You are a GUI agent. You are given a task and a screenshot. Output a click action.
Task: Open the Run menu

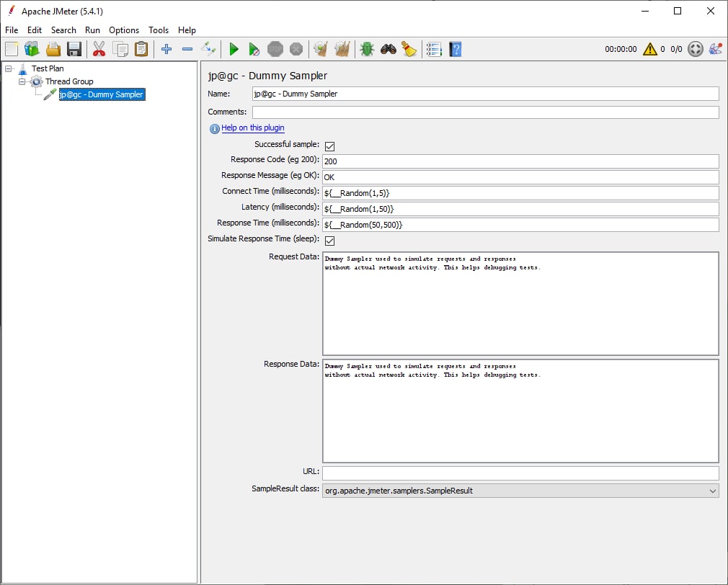click(x=92, y=30)
